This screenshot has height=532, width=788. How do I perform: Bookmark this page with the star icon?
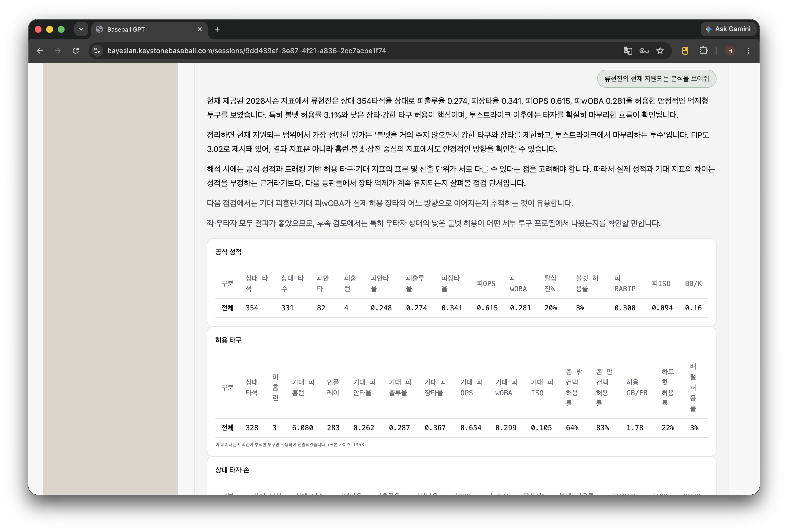pyautogui.click(x=660, y=50)
